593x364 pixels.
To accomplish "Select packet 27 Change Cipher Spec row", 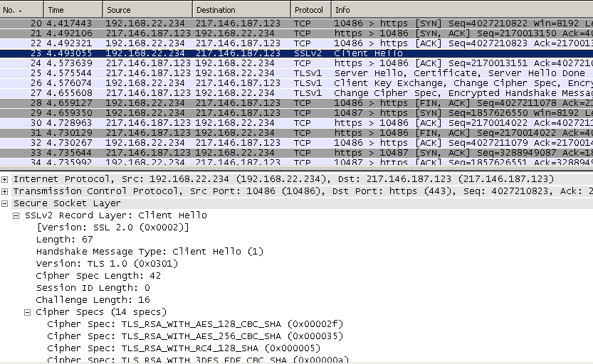I will 296,93.
